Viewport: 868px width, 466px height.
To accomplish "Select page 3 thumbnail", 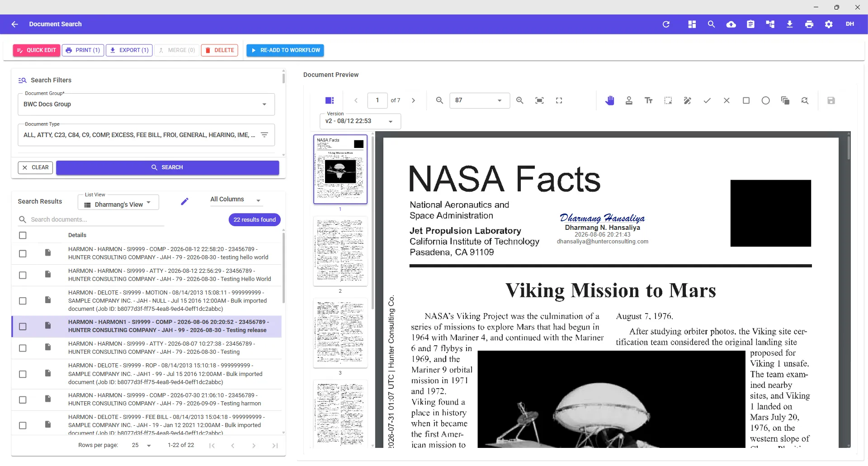I will [340, 333].
